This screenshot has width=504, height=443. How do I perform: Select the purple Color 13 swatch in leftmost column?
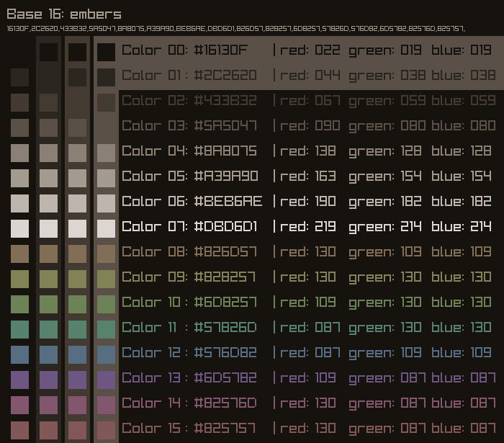point(19,380)
